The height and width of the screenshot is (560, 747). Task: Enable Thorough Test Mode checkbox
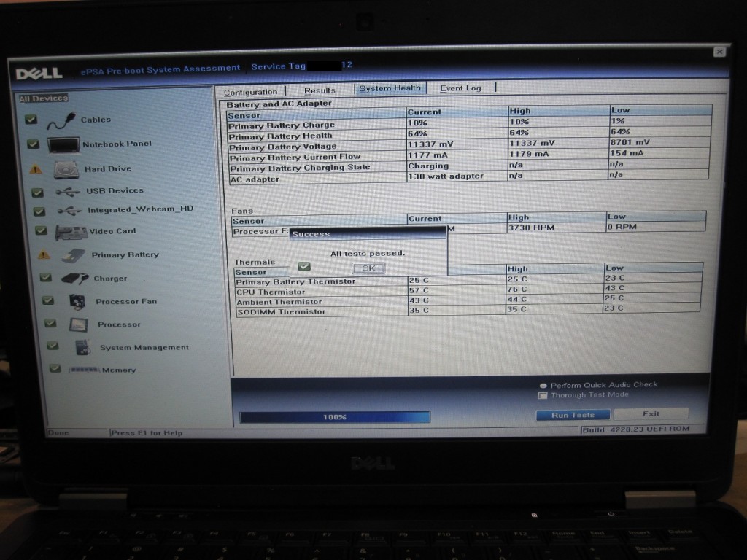tap(542, 395)
